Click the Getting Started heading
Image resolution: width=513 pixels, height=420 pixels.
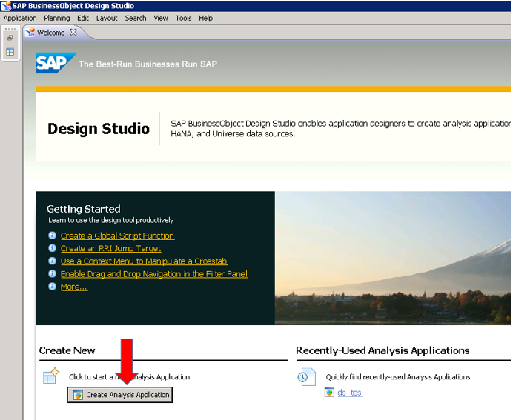click(84, 209)
